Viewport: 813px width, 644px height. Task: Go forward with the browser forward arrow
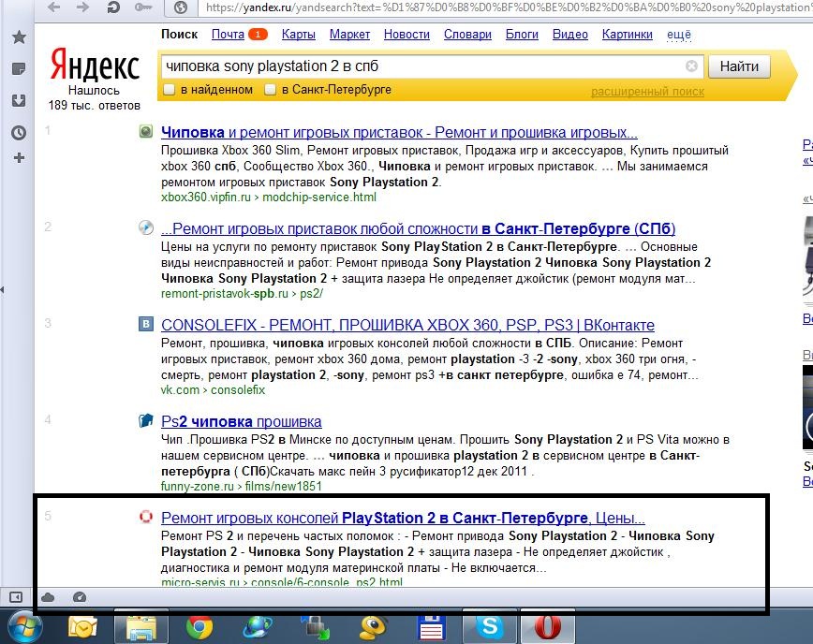pyautogui.click(x=82, y=7)
